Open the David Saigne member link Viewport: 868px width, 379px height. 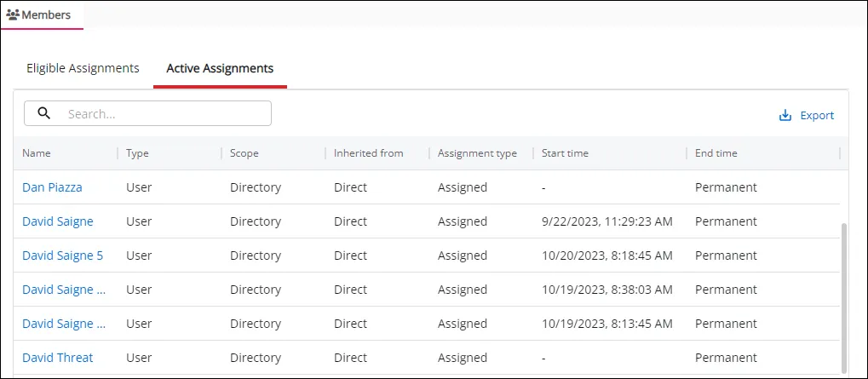(58, 222)
